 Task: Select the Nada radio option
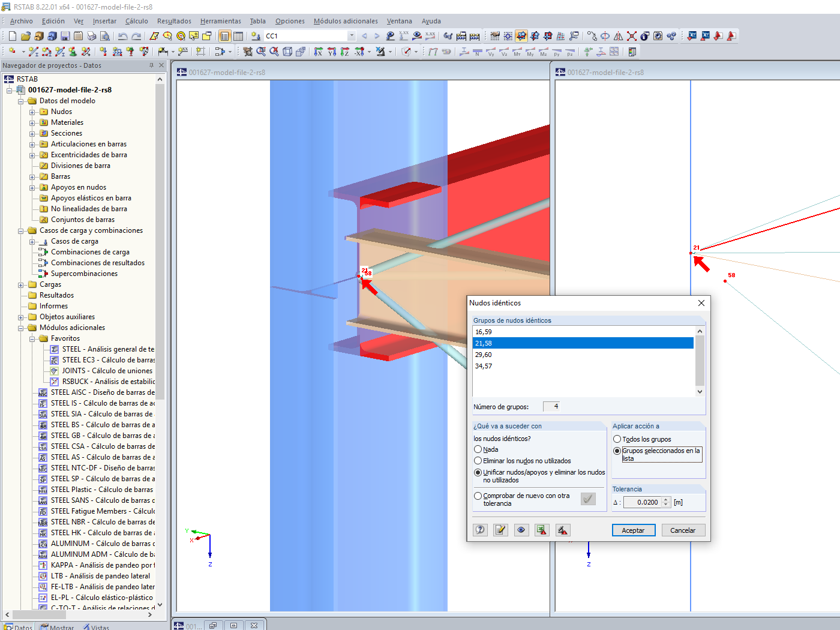[x=478, y=449]
